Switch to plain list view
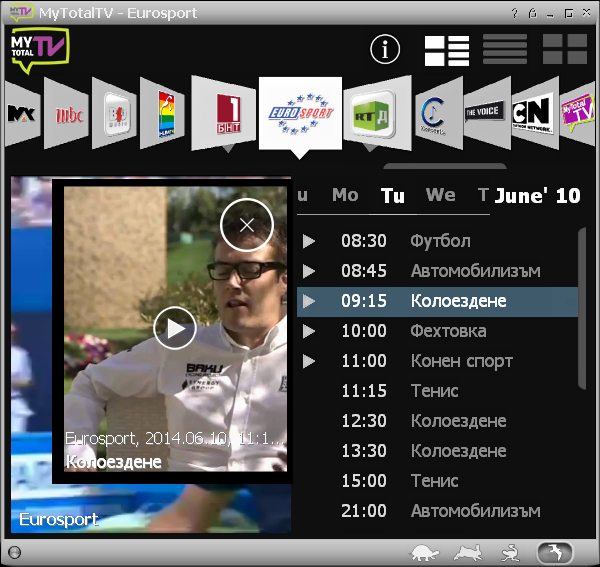The image size is (600, 567). (505, 49)
